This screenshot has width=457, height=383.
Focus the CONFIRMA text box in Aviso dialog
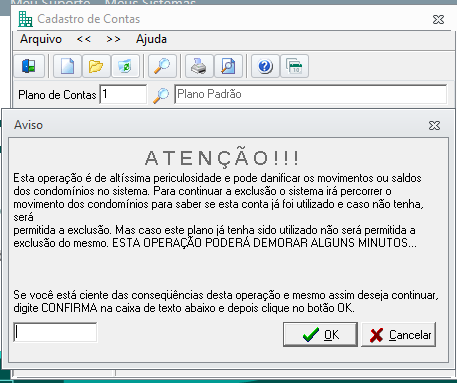click(x=55, y=332)
